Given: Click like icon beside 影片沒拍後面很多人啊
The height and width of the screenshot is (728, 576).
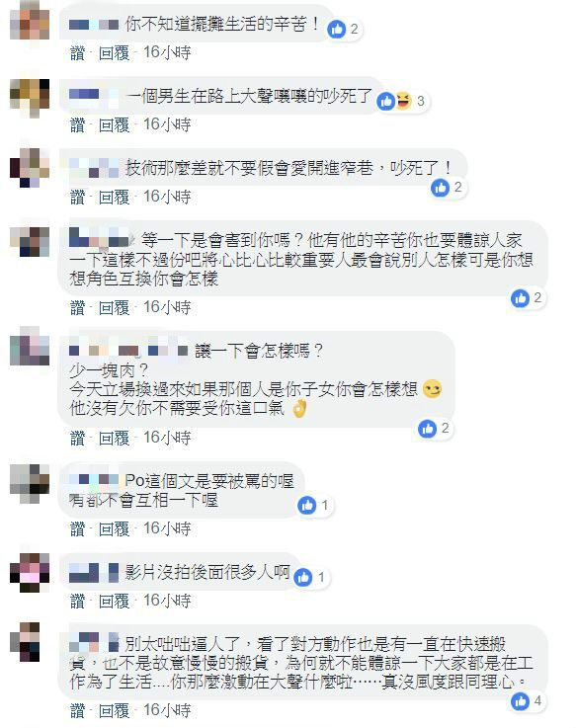Looking at the screenshot, I should tap(303, 577).
